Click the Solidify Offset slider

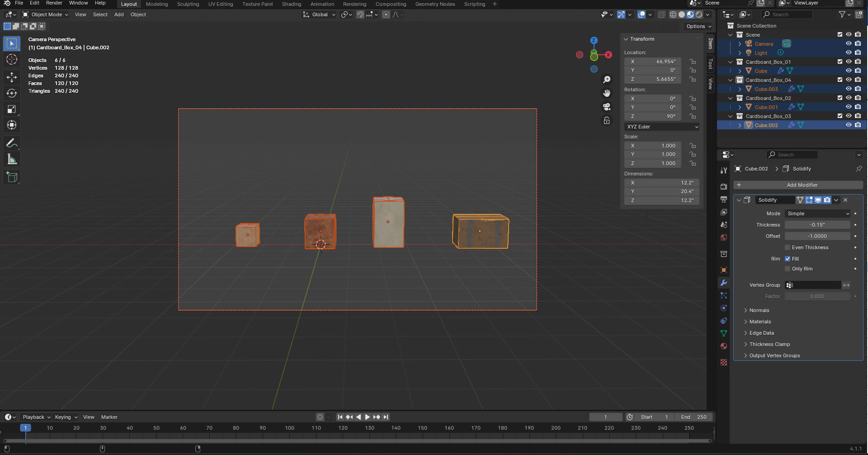[x=817, y=236]
